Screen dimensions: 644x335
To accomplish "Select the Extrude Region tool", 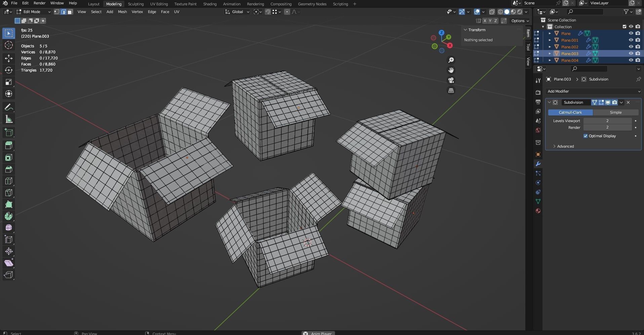I will (x=9, y=146).
